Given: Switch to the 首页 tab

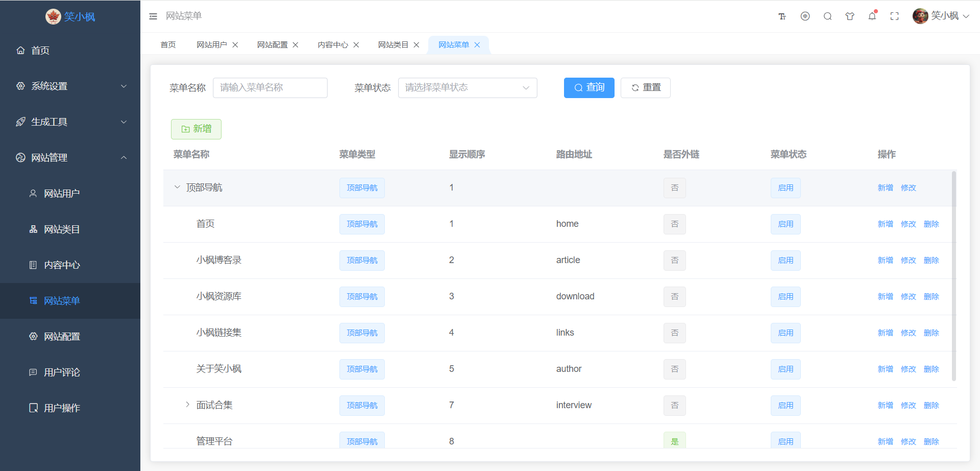Looking at the screenshot, I should coord(168,45).
